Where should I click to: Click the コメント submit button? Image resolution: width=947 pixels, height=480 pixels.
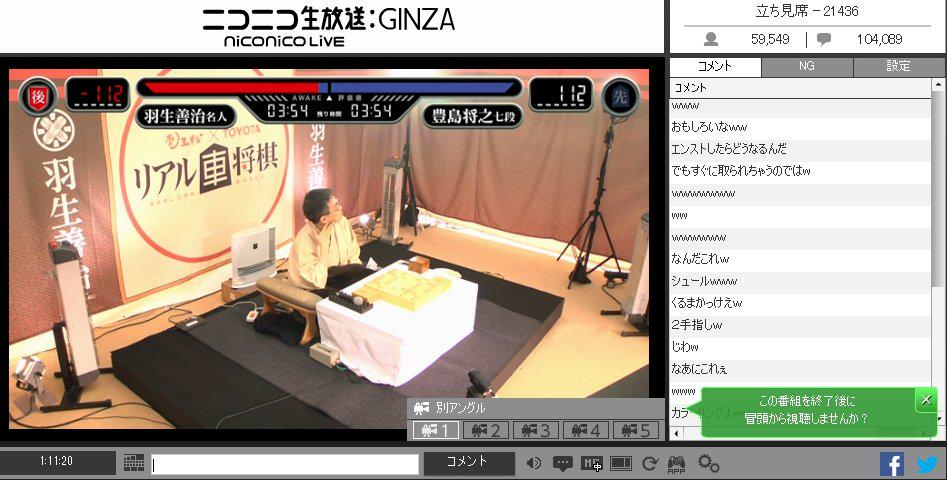(469, 463)
